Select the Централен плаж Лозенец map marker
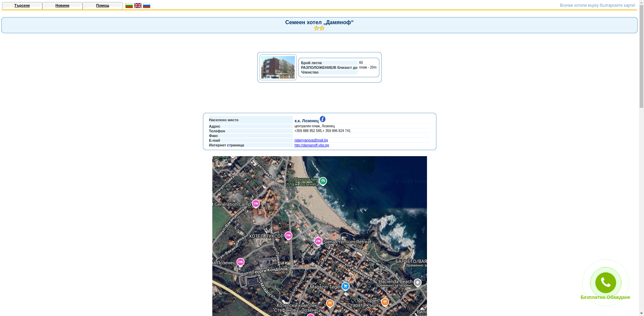This screenshot has height=316, width=644. pos(323,181)
